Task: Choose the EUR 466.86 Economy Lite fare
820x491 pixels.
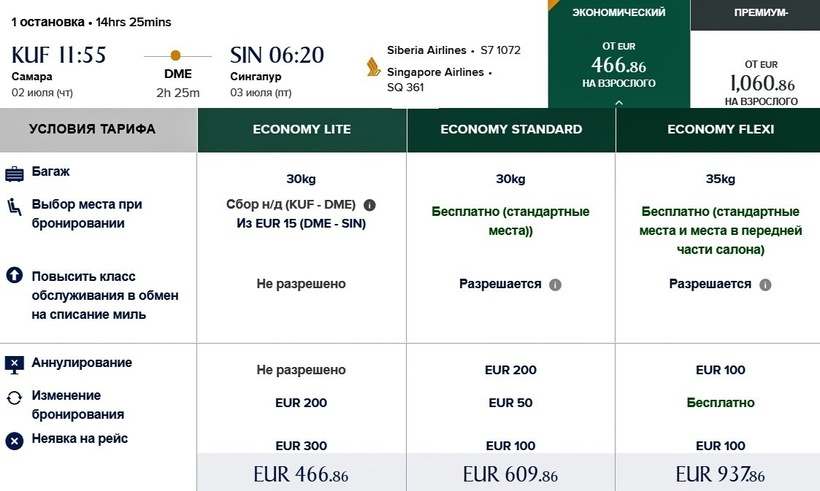Action: pyautogui.click(x=301, y=474)
